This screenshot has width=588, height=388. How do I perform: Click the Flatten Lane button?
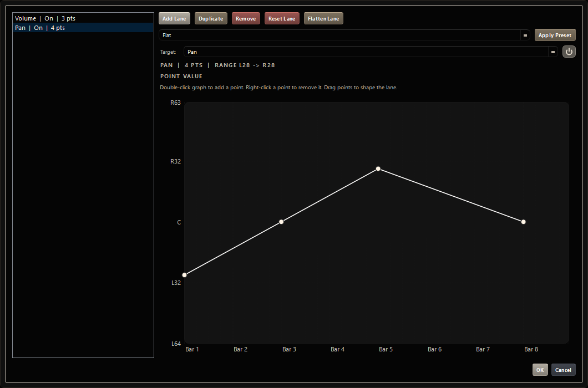click(323, 18)
